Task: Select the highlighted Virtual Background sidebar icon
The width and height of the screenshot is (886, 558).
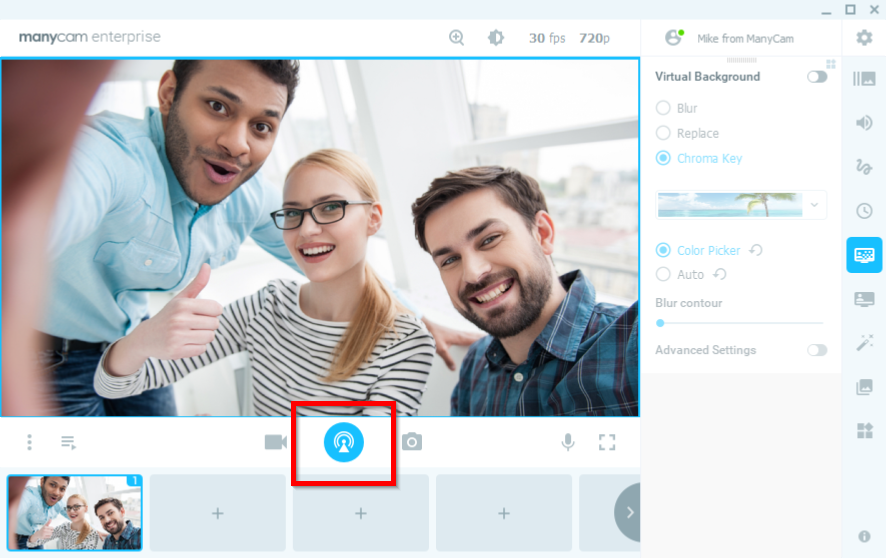Action: (864, 255)
